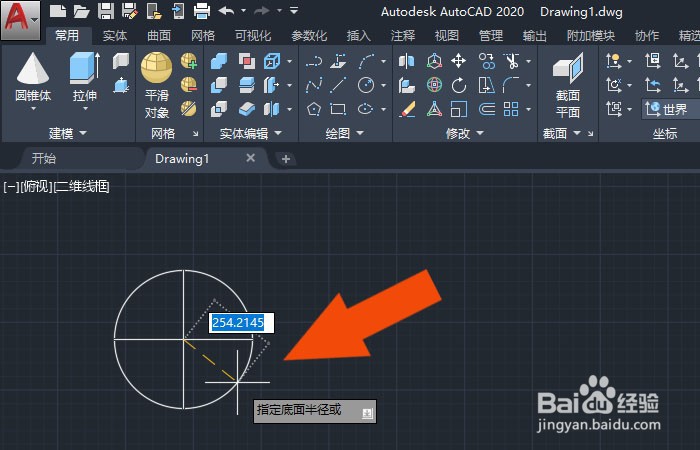Open the 可视化 (Visualize) ribbon tab
Image resolution: width=700 pixels, height=450 pixels.
pyautogui.click(x=253, y=36)
